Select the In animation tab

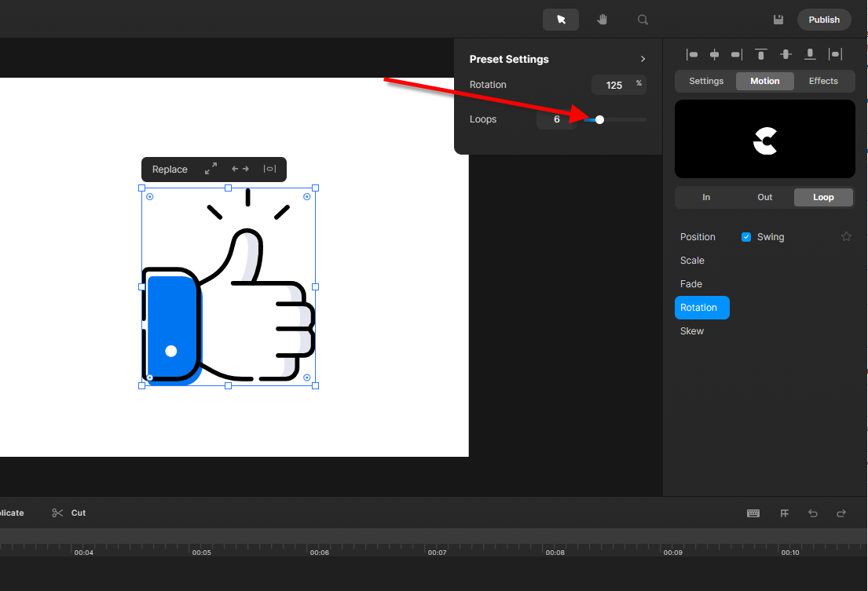[706, 197]
